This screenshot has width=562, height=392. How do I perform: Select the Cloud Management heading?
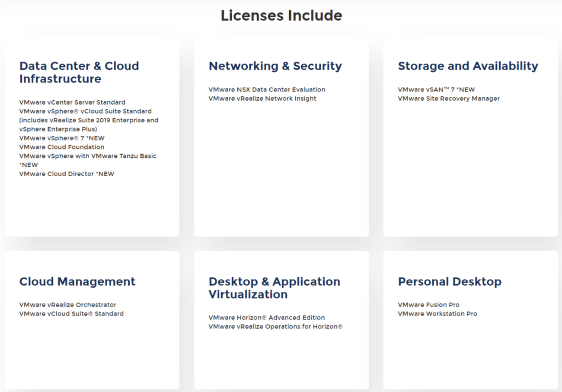77,282
